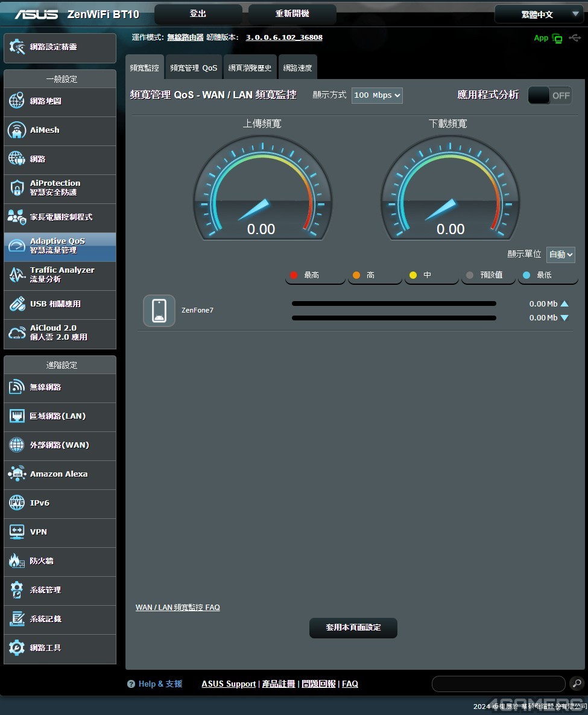Open the VPN monitor icon
588x715 pixels.
tap(17, 532)
